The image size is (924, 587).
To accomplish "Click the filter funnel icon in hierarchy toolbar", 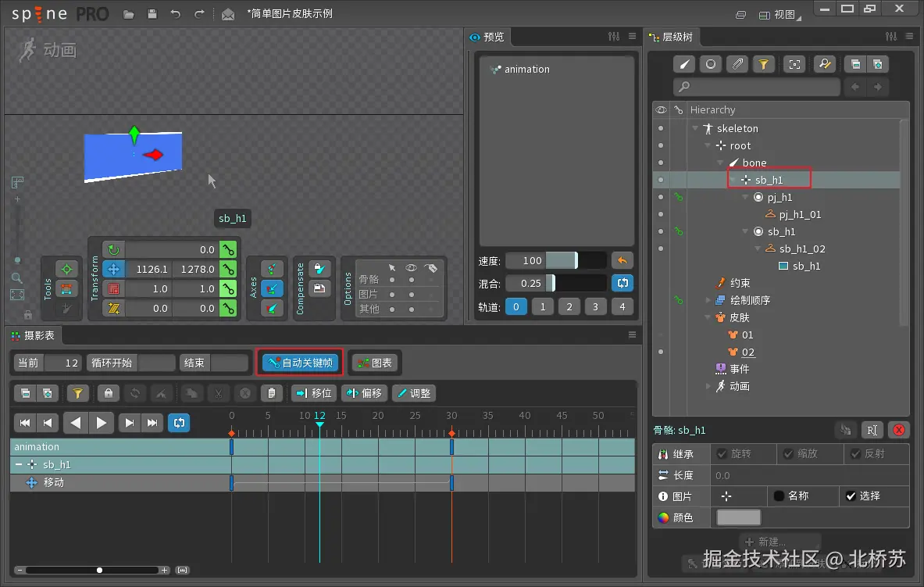I will click(x=763, y=64).
